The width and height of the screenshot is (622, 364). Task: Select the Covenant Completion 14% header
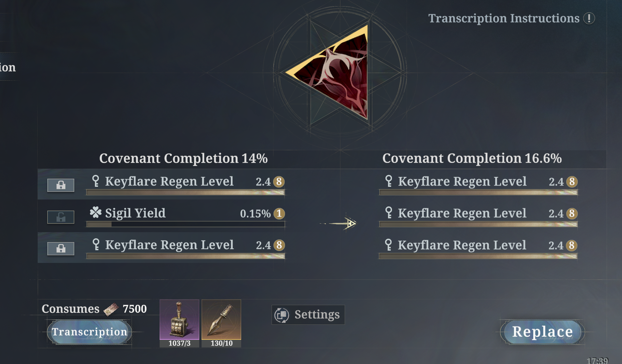(183, 158)
